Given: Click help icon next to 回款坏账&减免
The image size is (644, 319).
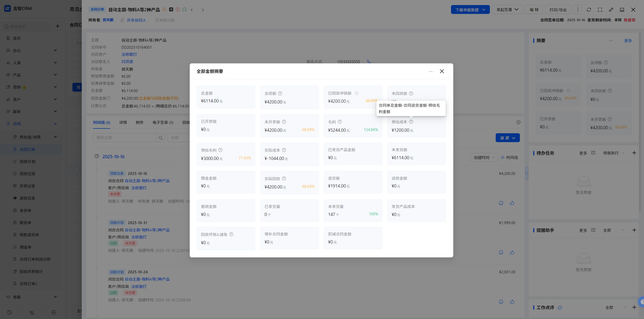Looking at the screenshot, I should (231, 234).
